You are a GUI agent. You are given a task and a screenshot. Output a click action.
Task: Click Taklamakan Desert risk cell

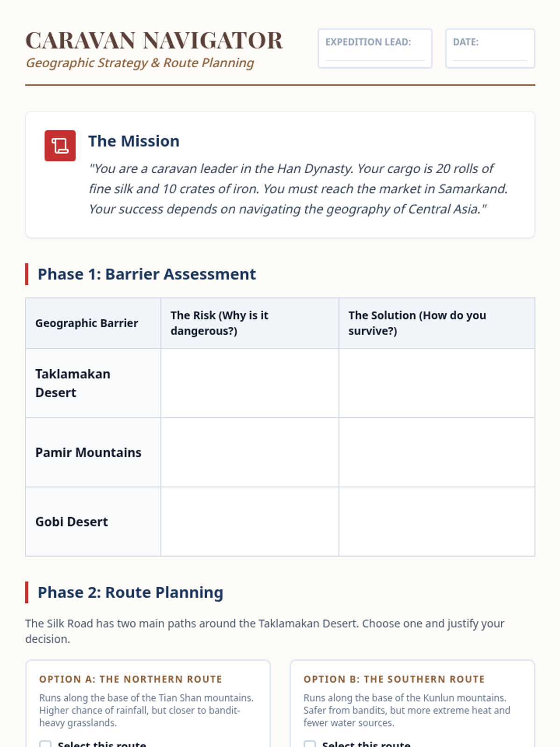click(x=250, y=383)
